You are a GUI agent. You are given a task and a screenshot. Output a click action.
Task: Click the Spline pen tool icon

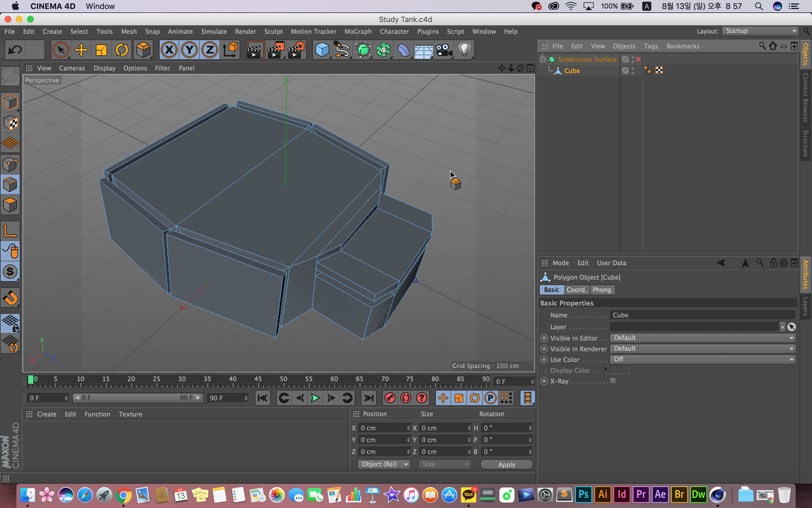point(343,50)
